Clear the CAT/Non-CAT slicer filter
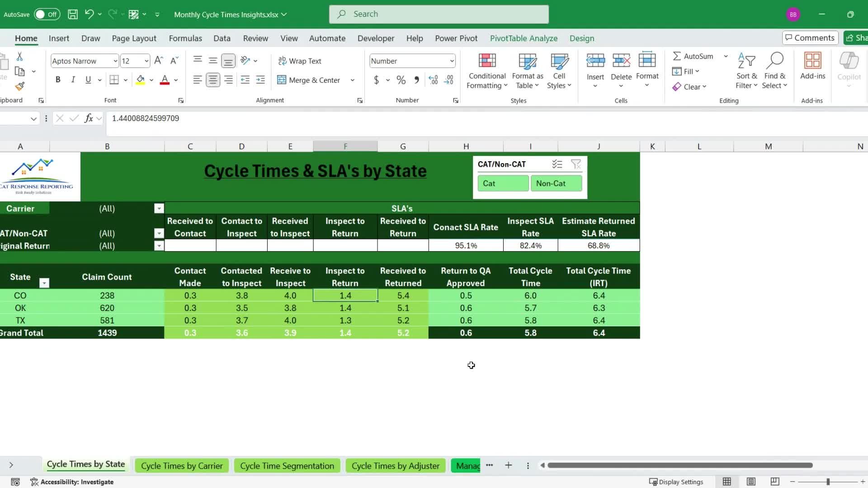Screen dimensions: 868x488 576,164
